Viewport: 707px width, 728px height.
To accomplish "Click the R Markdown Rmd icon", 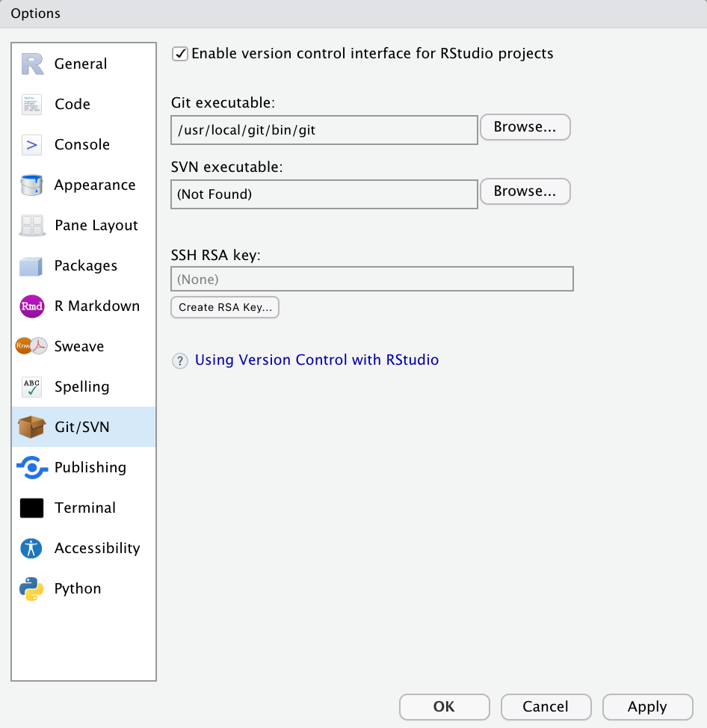I will (32, 306).
